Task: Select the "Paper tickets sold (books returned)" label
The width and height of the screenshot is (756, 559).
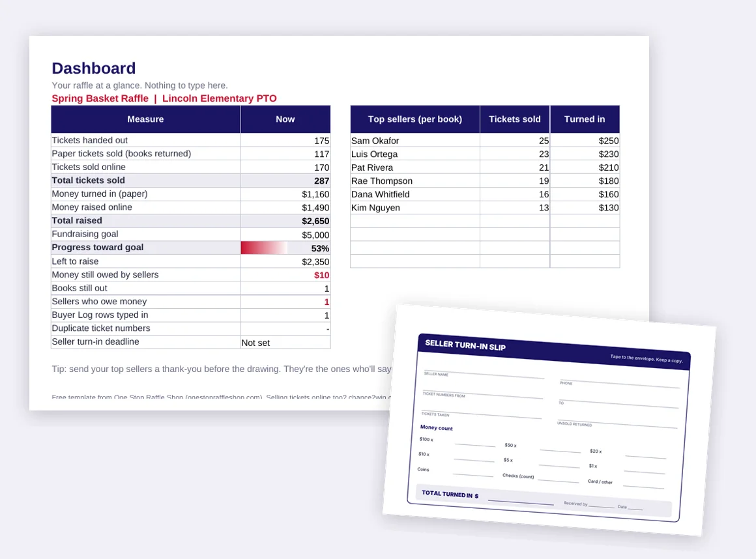Action: click(121, 154)
